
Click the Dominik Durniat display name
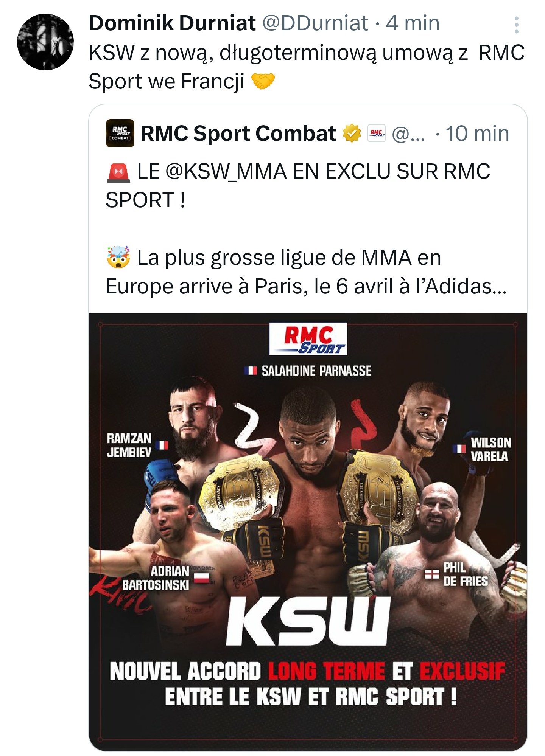tap(172, 23)
